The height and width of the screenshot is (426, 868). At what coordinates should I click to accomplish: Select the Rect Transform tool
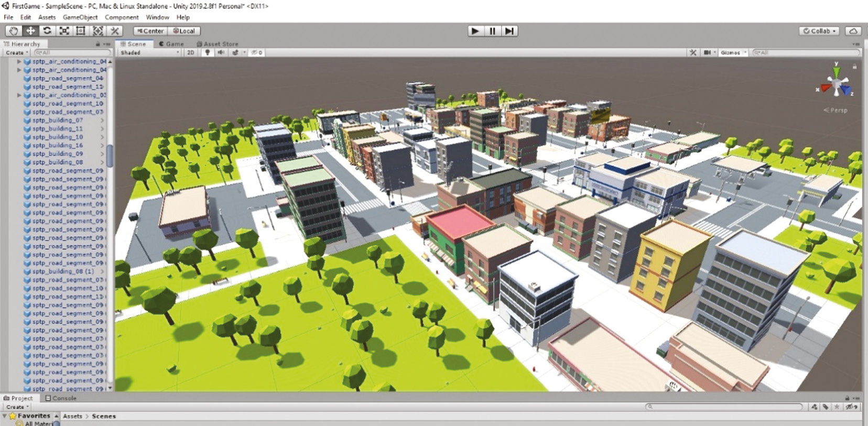click(x=81, y=31)
